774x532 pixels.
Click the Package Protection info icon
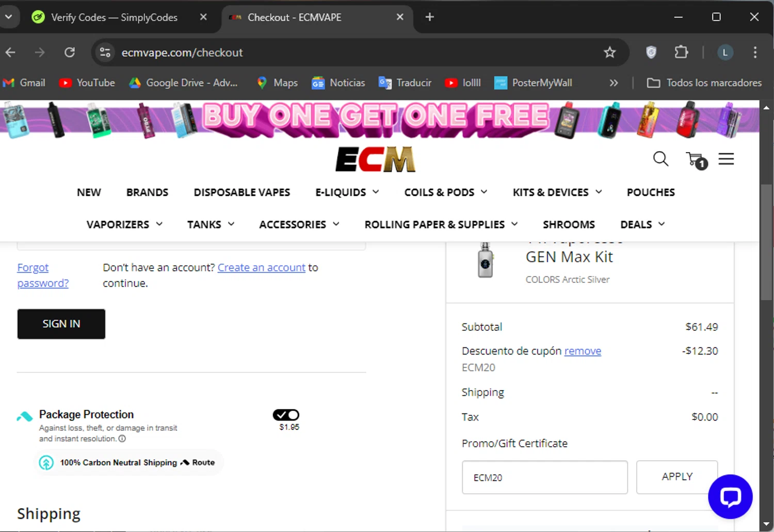[x=122, y=439]
